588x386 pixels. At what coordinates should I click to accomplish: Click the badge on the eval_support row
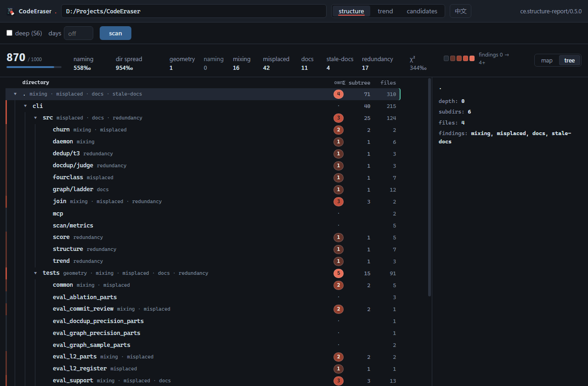tap(339, 381)
